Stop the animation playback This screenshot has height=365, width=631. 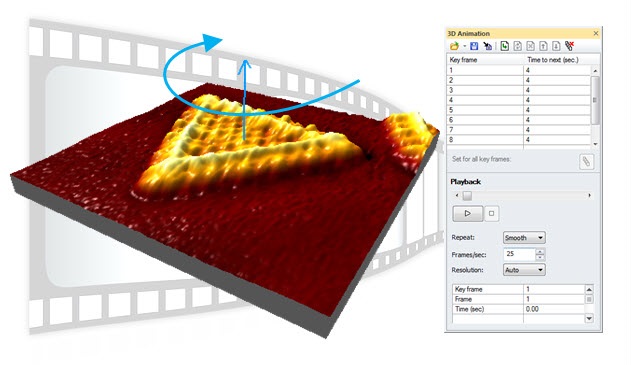pos(491,213)
